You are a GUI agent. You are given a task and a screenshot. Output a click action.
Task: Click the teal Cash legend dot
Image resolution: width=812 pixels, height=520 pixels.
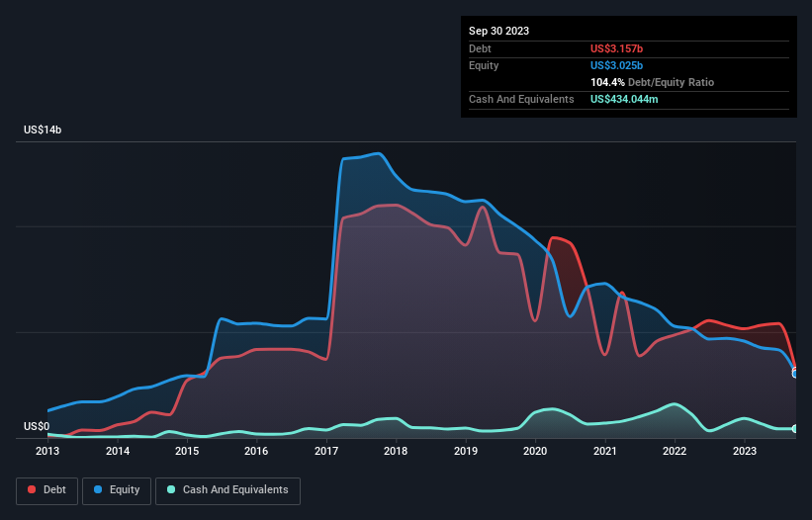(x=171, y=489)
